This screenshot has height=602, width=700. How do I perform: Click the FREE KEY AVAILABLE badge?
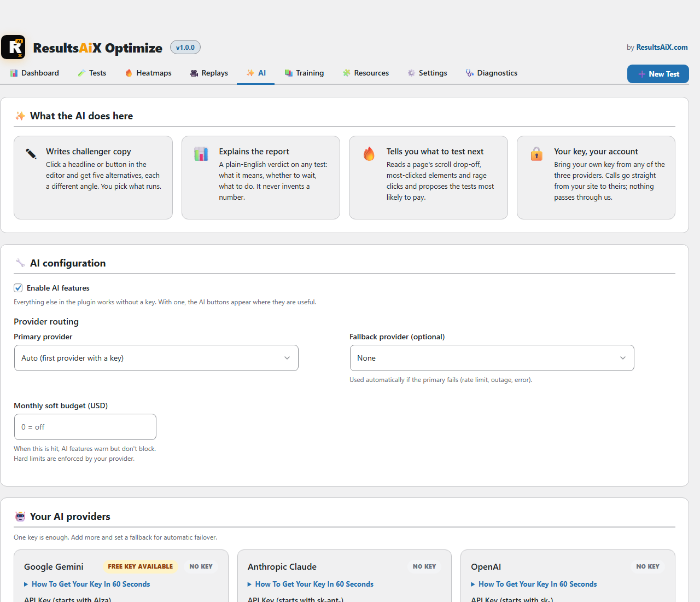click(141, 566)
